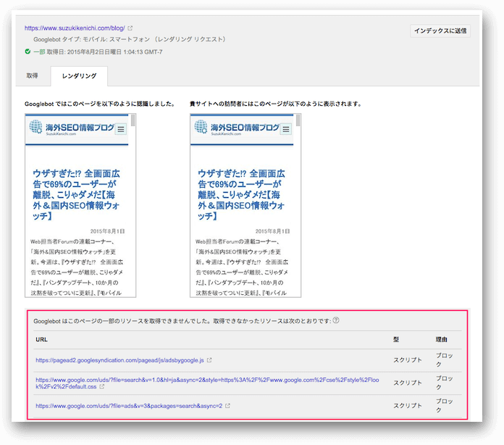Viewport: 504px width, 445px height.
Task: Click external-link icon beside blog URL
Action: [130, 28]
